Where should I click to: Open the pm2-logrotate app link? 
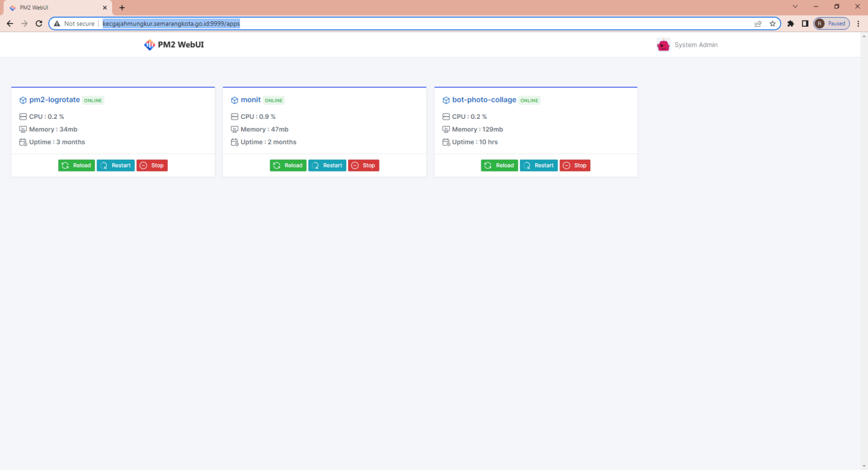[55, 100]
